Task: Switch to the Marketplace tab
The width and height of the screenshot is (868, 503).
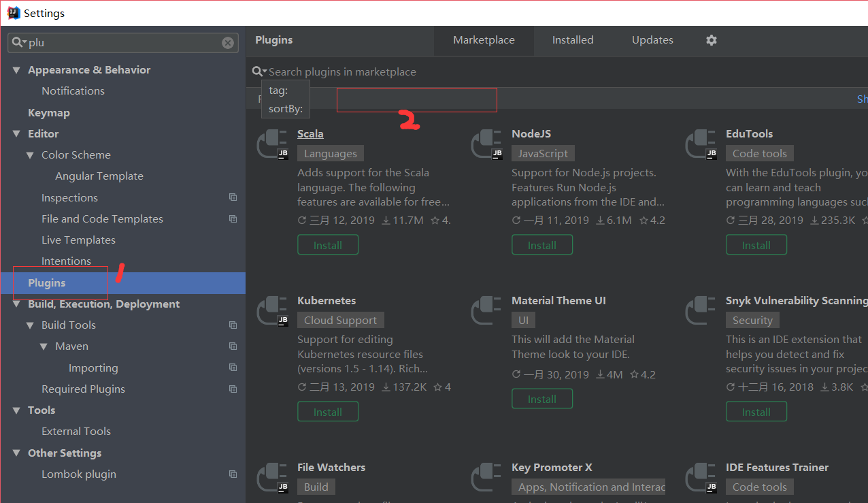Action: [484, 40]
